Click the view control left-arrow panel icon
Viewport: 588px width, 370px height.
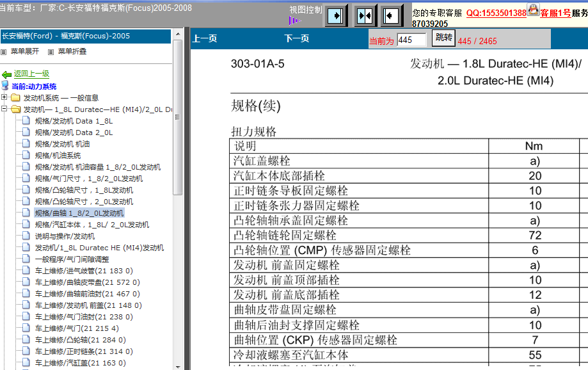(391, 16)
